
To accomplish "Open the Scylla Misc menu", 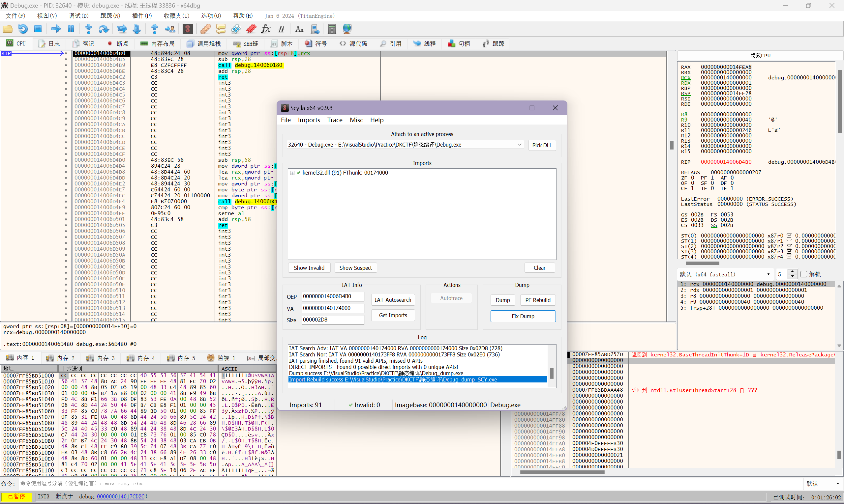I will [356, 120].
